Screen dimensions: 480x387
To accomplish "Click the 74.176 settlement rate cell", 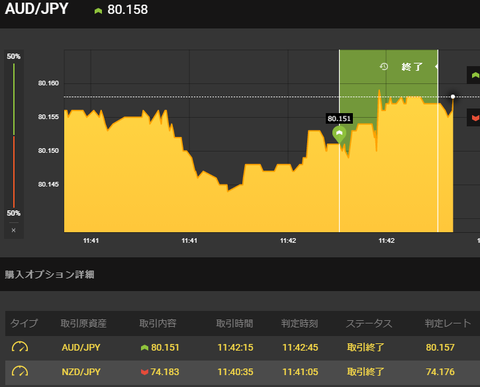I will (x=440, y=372).
